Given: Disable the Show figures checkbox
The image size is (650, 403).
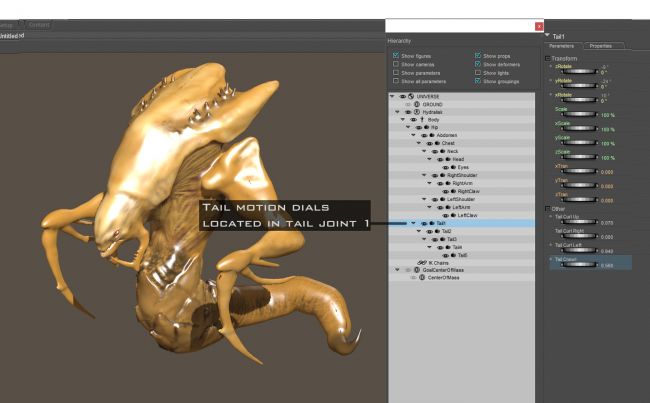Looking at the screenshot, I should coord(397,56).
